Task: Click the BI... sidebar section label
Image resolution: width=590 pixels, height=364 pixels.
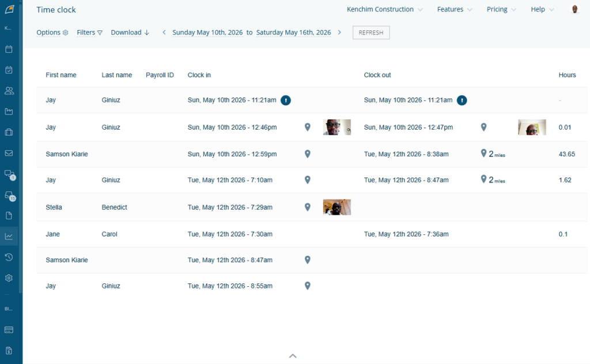Action: point(8,309)
